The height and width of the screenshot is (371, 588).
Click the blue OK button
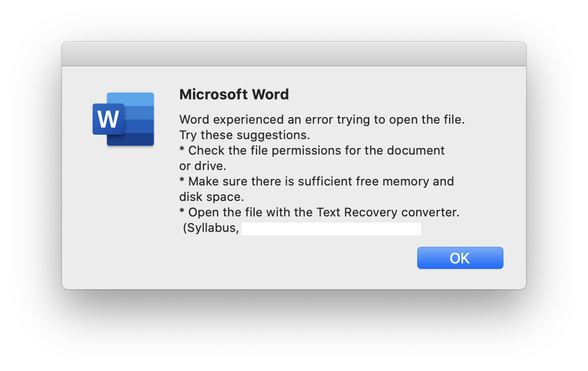tap(460, 258)
